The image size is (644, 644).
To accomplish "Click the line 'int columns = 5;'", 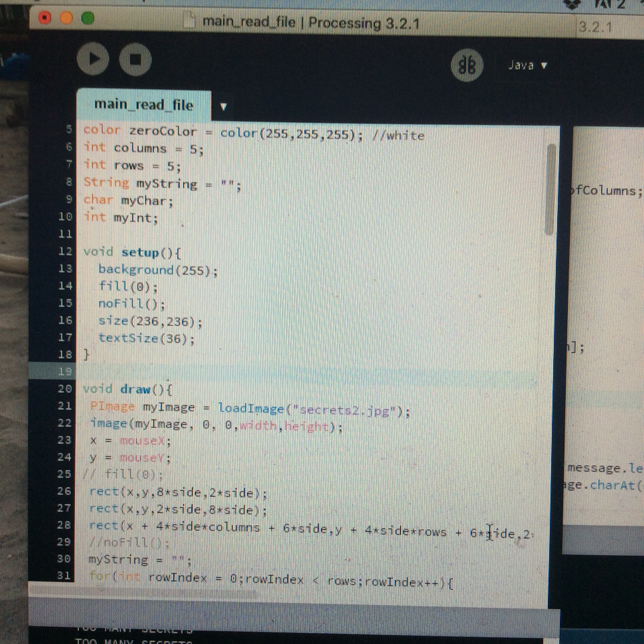I will point(143,148).
